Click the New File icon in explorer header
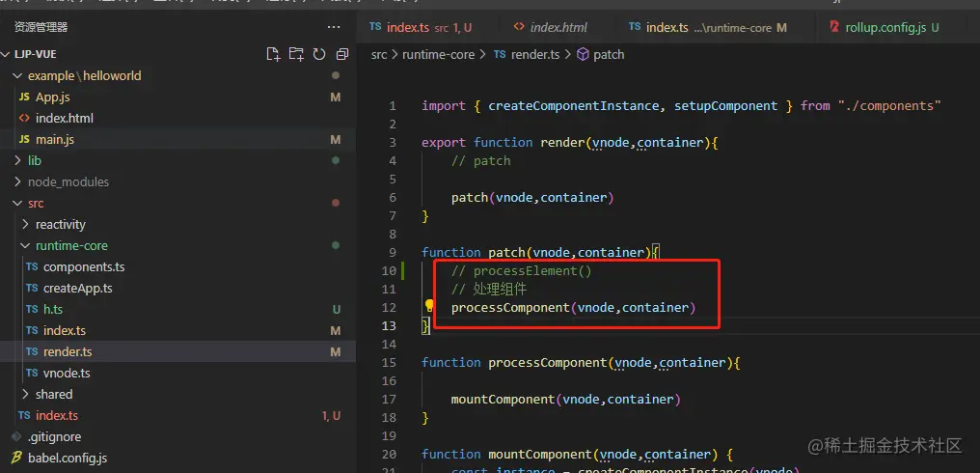Viewport: 980px width, 473px height. pyautogui.click(x=273, y=54)
